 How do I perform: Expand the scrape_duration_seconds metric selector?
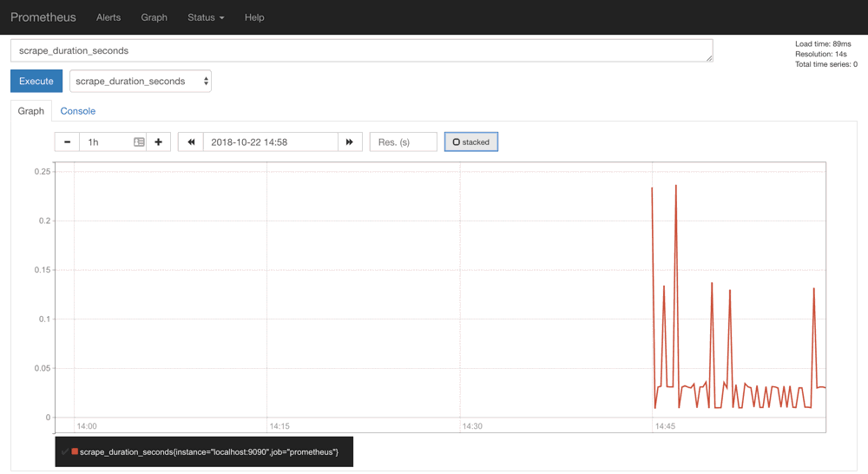pos(141,82)
